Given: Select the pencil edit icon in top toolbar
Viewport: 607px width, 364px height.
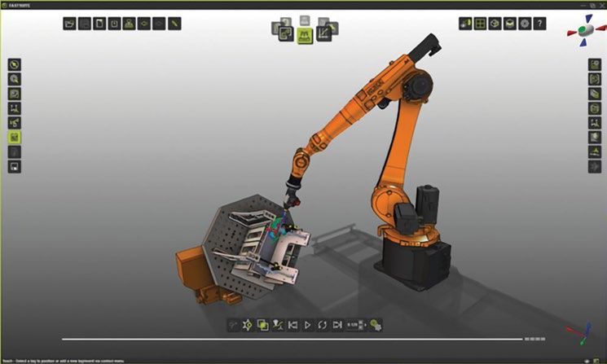Looking at the screenshot, I should coord(174,24).
